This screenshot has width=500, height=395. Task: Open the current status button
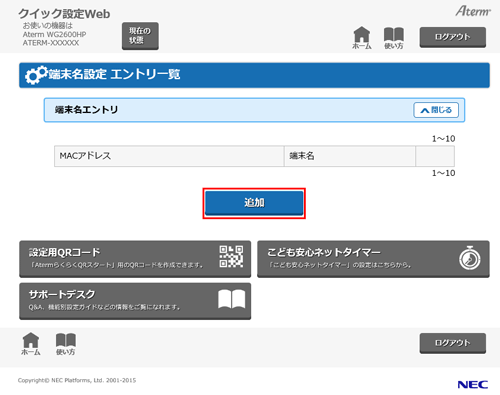[140, 36]
